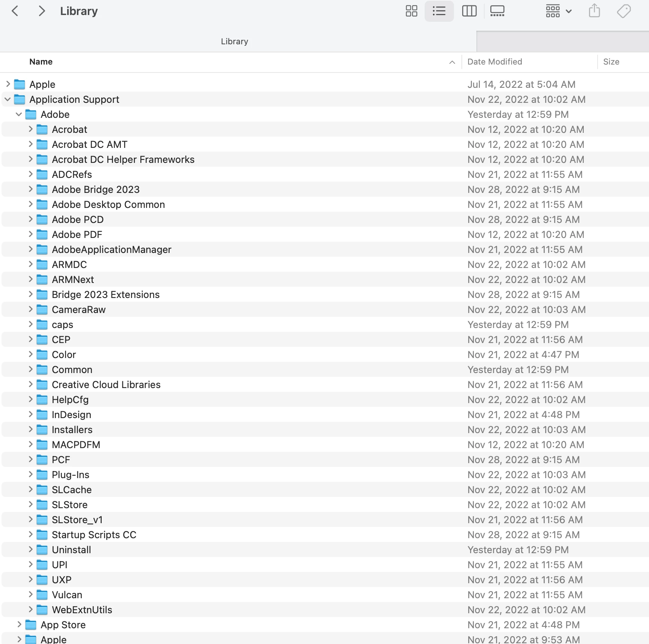Select the Bridge 2023 Extensions folder icon

(x=42, y=295)
